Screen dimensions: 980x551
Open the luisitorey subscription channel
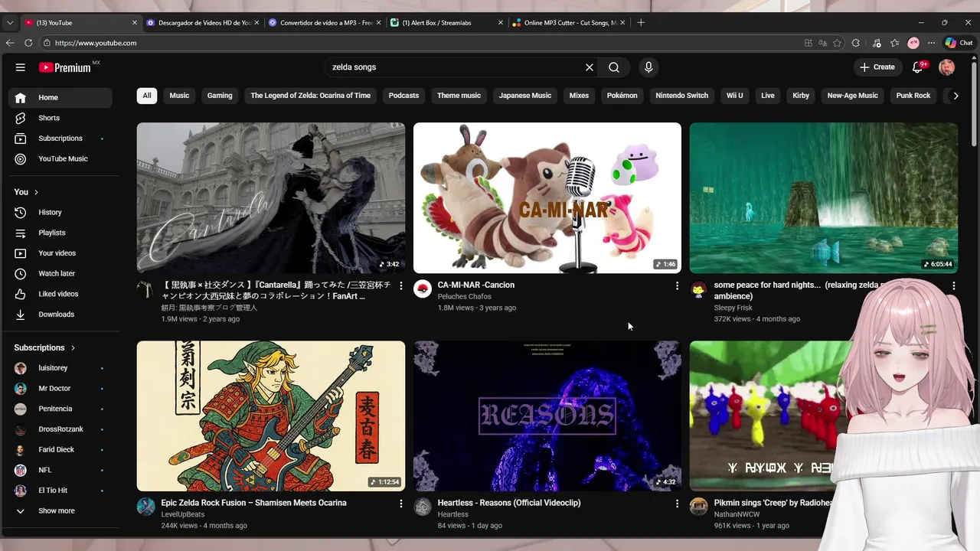pyautogui.click(x=60, y=368)
